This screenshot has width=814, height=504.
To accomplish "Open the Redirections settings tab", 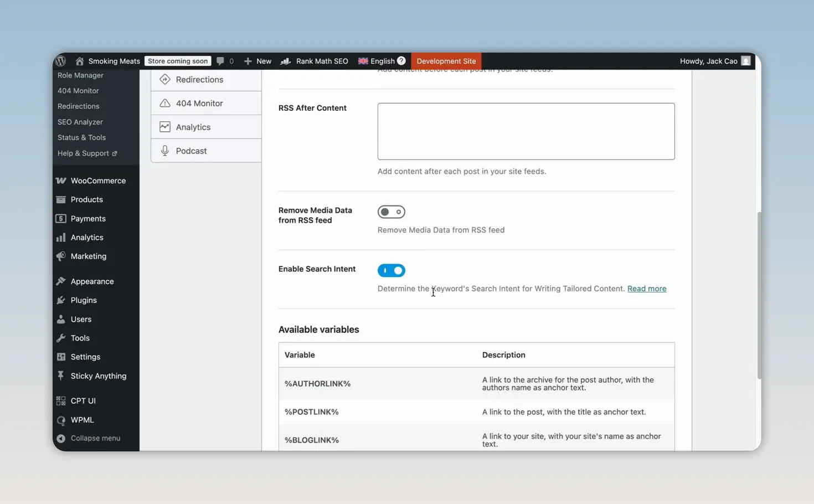I will 206,79.
